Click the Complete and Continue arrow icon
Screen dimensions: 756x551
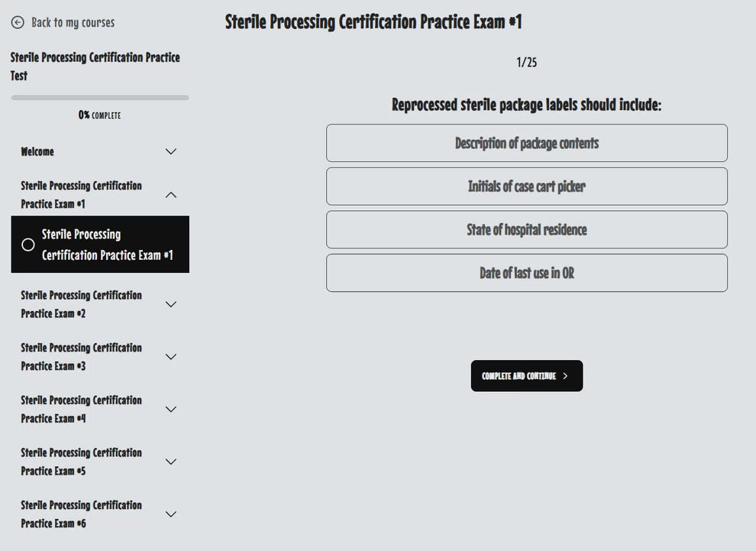click(565, 376)
